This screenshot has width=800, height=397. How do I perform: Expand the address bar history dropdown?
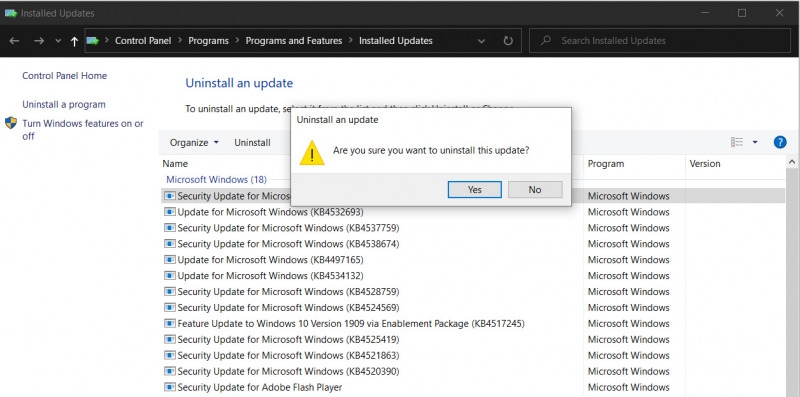click(481, 41)
